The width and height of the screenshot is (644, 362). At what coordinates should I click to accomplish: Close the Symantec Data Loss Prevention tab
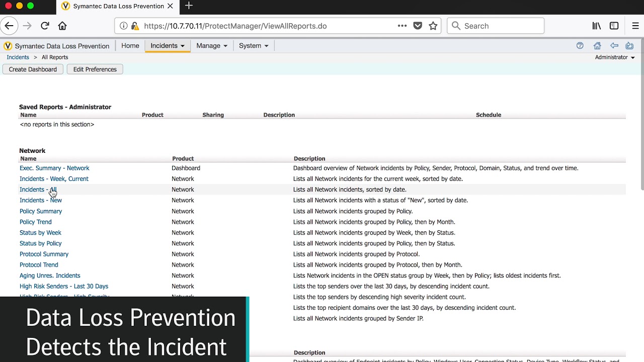click(x=170, y=6)
